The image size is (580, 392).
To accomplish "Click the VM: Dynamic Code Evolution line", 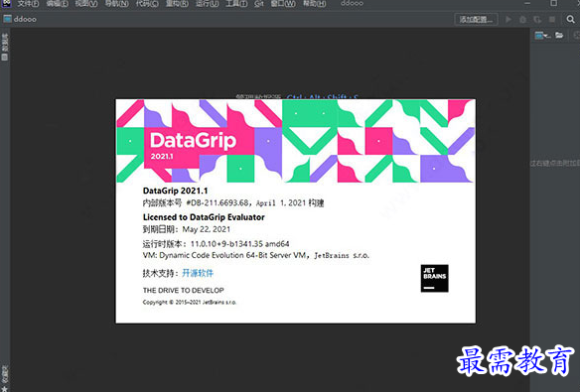I will pos(256,255).
